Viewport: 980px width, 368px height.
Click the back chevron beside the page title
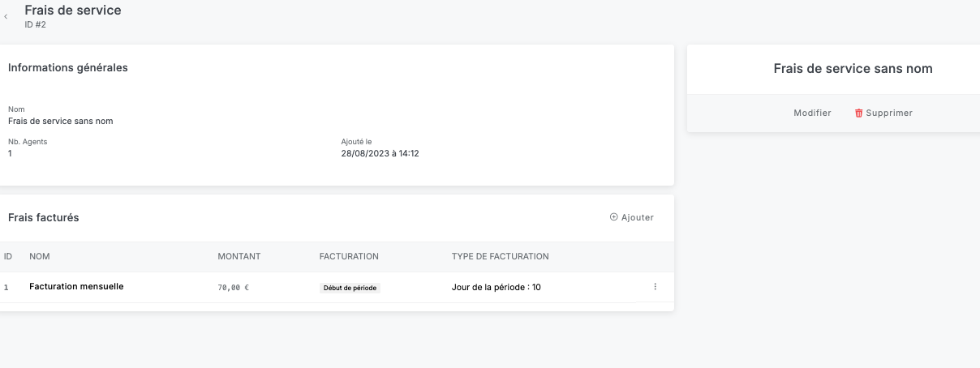6,16
